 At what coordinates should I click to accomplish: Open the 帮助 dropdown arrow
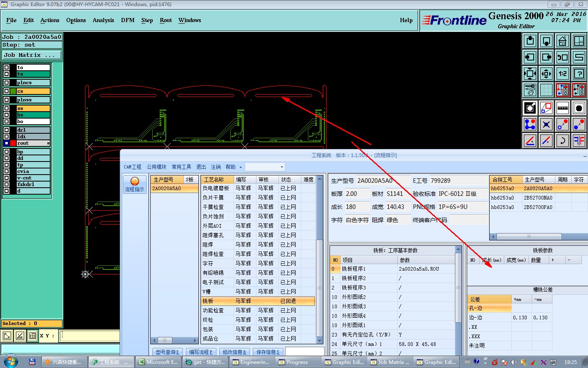[241, 167]
